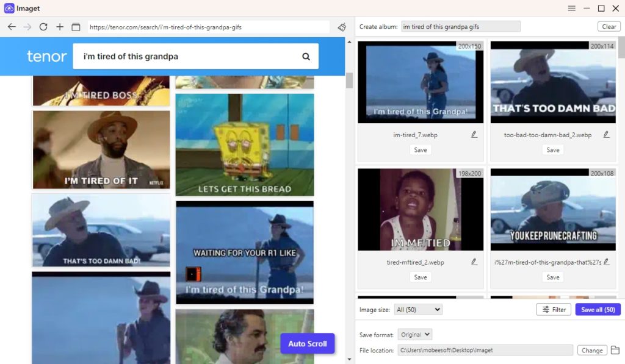Open the Image size dropdown
Screen dimensions: 625x364
coord(418,310)
